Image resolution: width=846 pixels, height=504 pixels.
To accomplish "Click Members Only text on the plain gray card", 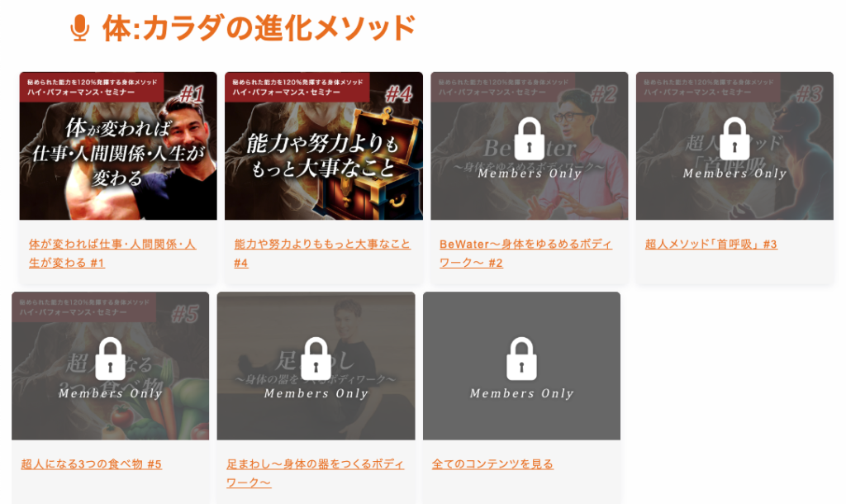I will point(521,393).
